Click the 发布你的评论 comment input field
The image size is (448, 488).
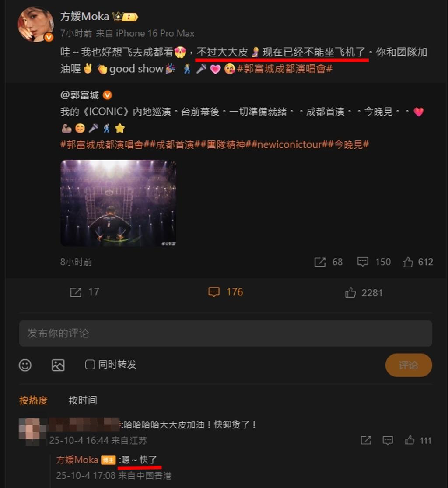(226, 334)
